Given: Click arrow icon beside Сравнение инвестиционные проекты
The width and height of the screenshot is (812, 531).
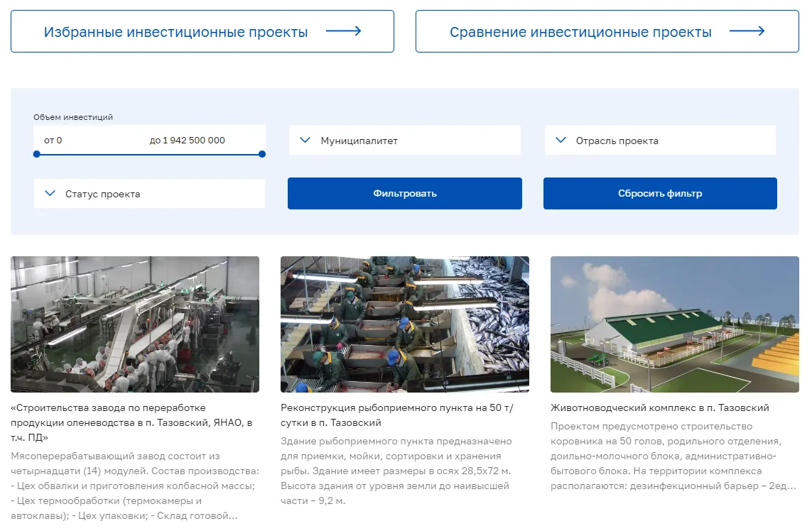Looking at the screenshot, I should (x=747, y=31).
